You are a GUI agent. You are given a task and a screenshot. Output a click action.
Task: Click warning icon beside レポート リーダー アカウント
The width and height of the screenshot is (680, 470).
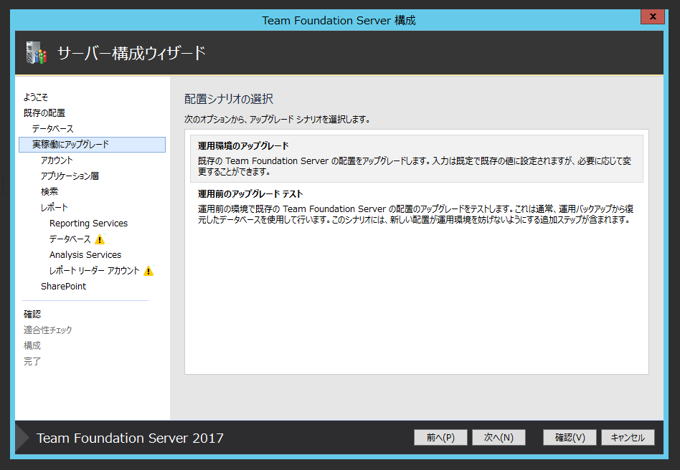pyautogui.click(x=149, y=271)
